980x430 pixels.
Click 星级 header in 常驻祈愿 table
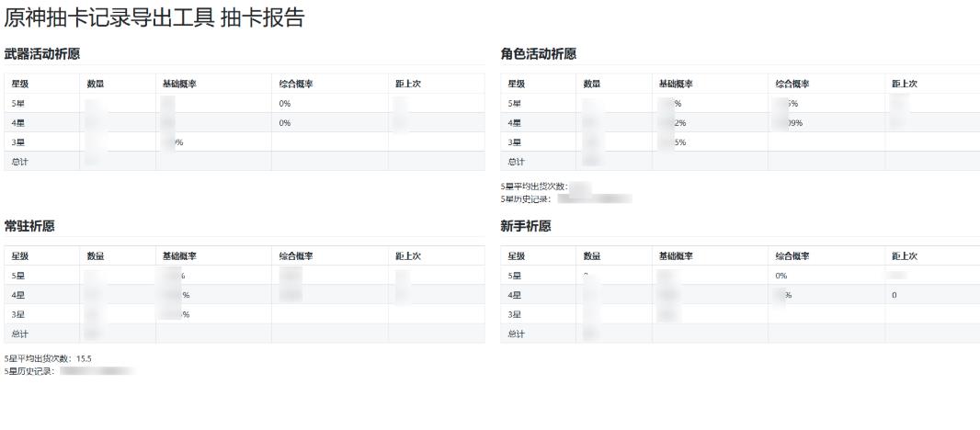tap(20, 256)
